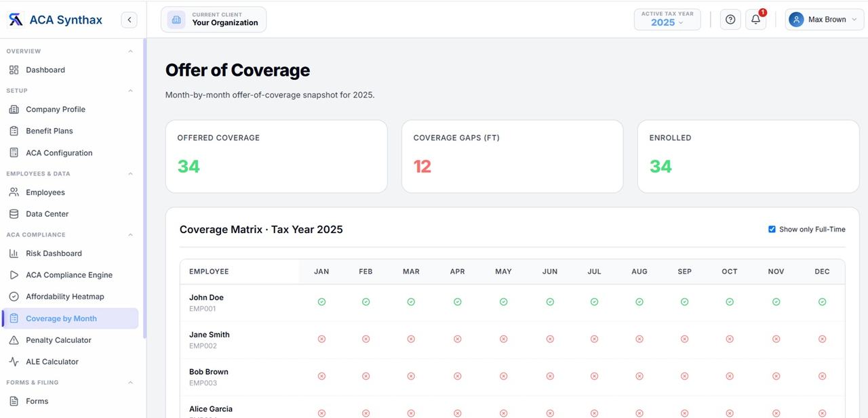Click the ACA Configuration calculator icon

pos(14,152)
